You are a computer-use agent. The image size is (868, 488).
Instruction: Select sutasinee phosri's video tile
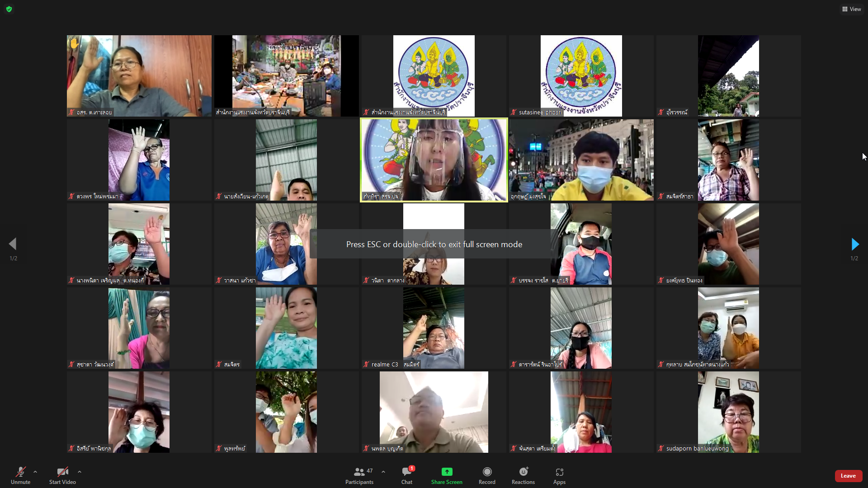tap(581, 75)
